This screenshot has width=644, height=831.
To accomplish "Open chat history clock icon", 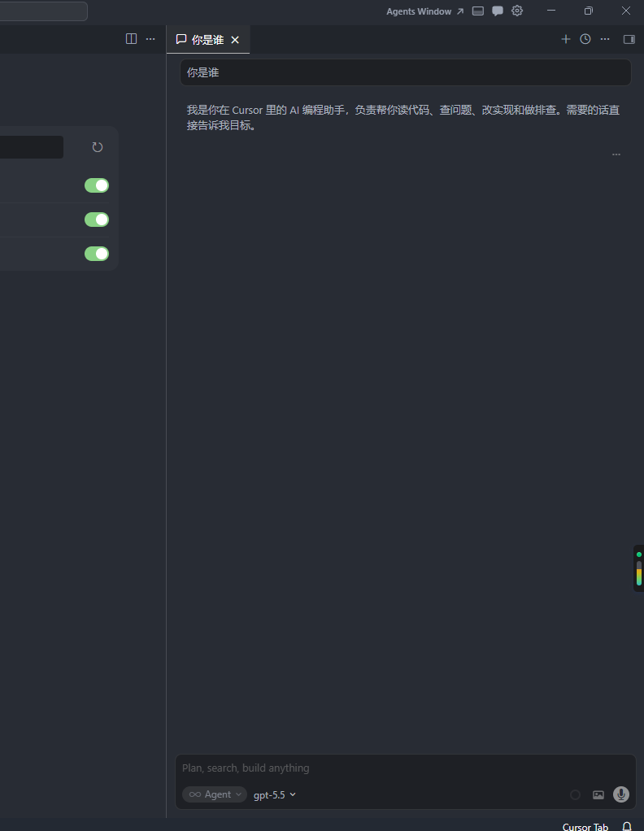I will (585, 39).
